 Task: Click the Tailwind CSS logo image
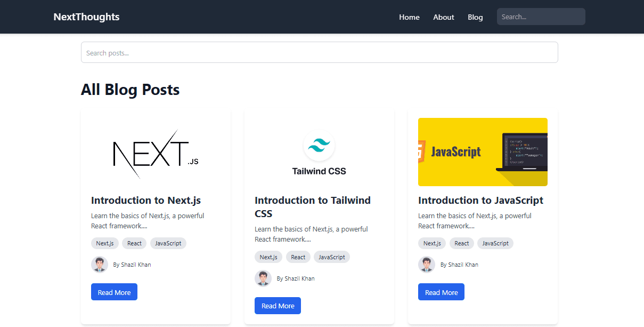coord(319,153)
